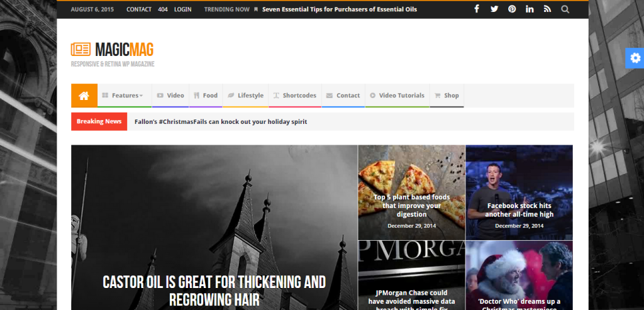Expand the Features dropdown menu
The width and height of the screenshot is (644, 310).
(125, 96)
